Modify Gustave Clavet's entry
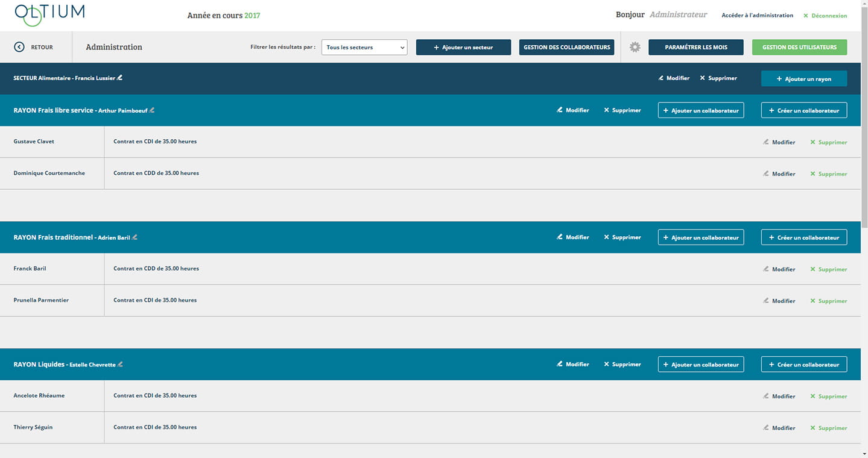Image resolution: width=868 pixels, height=458 pixels. pos(779,142)
